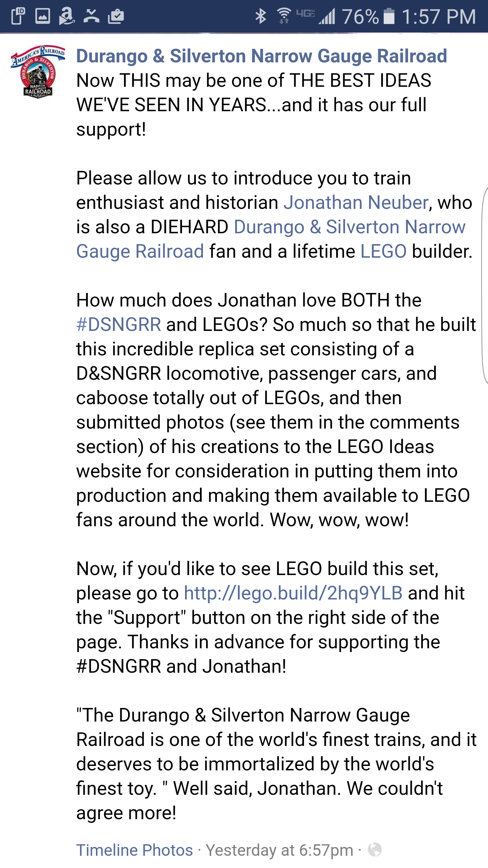
Task: Tap the cellular signal bars icon
Action: coord(327,16)
